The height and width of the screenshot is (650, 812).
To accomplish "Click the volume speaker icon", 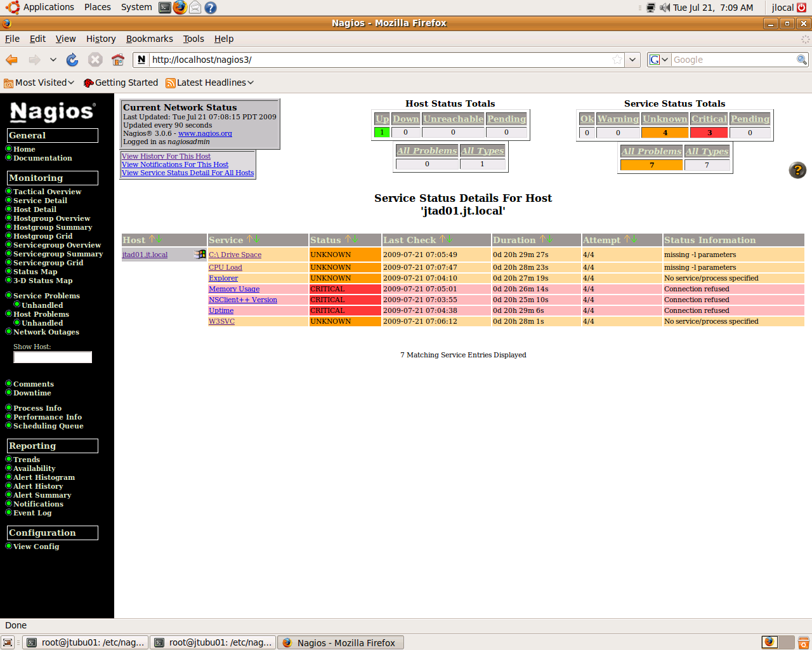I will (x=665, y=8).
